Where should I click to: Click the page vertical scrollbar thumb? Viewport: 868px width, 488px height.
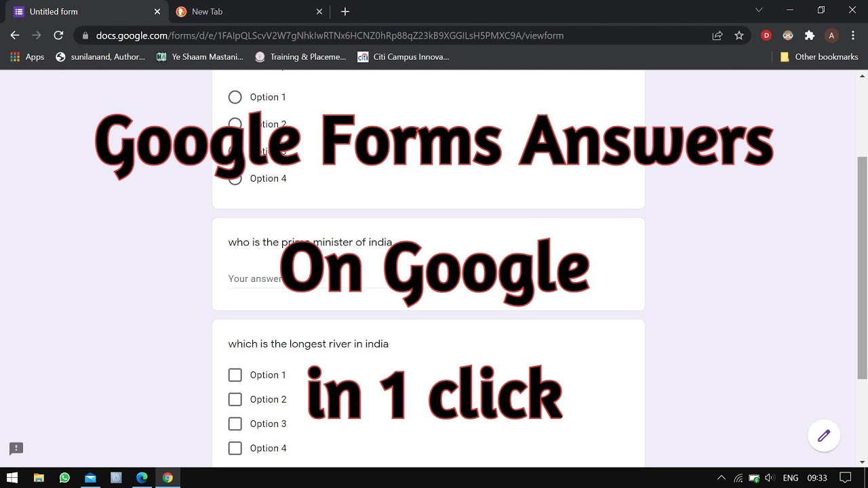pyautogui.click(x=862, y=268)
